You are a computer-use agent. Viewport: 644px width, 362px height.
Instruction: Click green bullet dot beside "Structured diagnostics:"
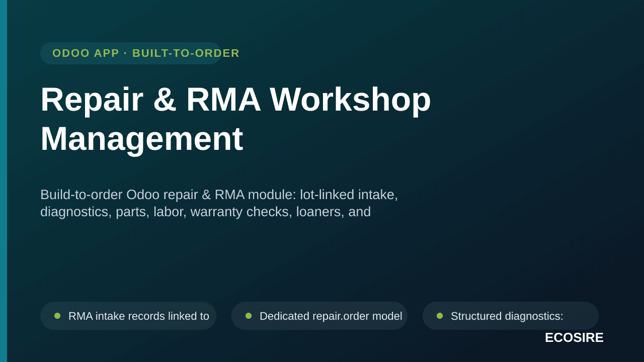[440, 316]
